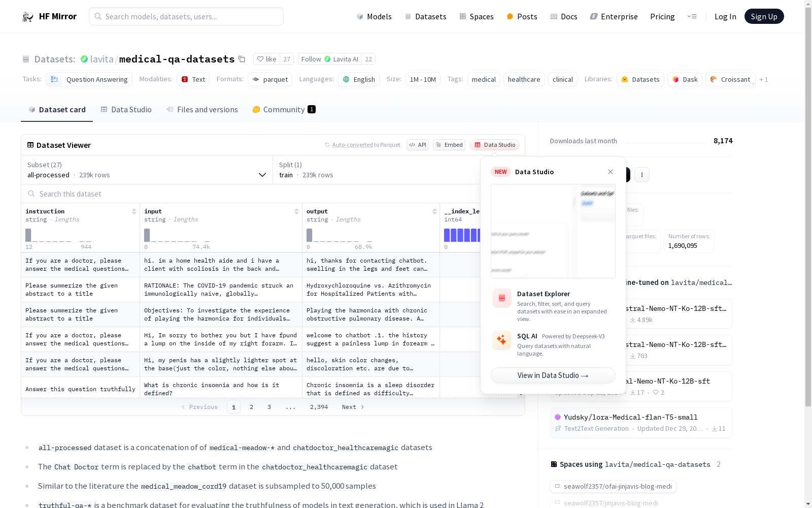Sort by the instruction column
The height and width of the screenshot is (508, 812).
134,211
